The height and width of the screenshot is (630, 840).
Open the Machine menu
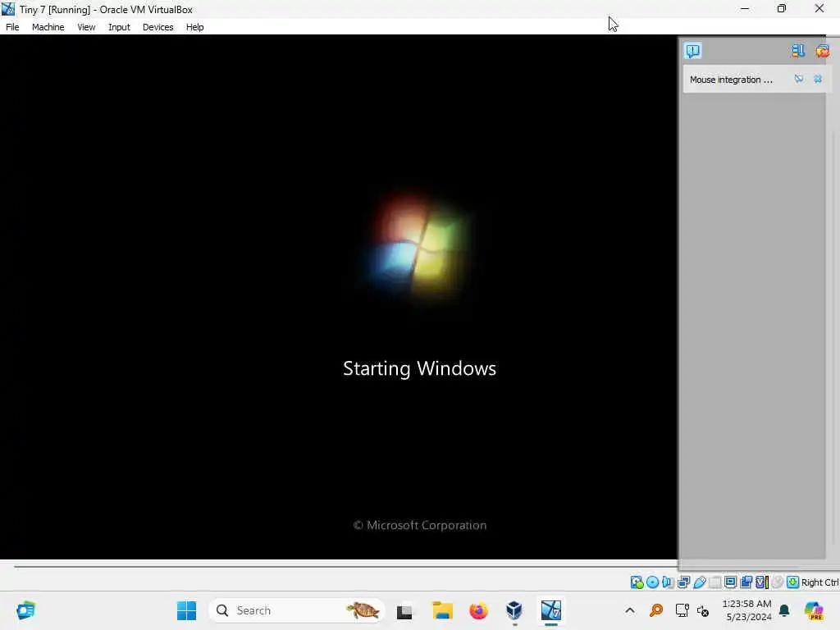pos(48,27)
